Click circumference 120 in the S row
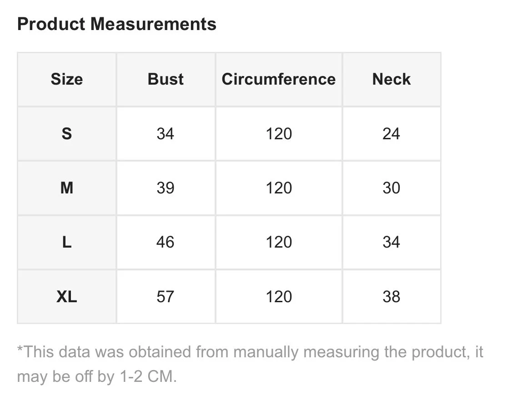This screenshot has width=532, height=411. 279,134
